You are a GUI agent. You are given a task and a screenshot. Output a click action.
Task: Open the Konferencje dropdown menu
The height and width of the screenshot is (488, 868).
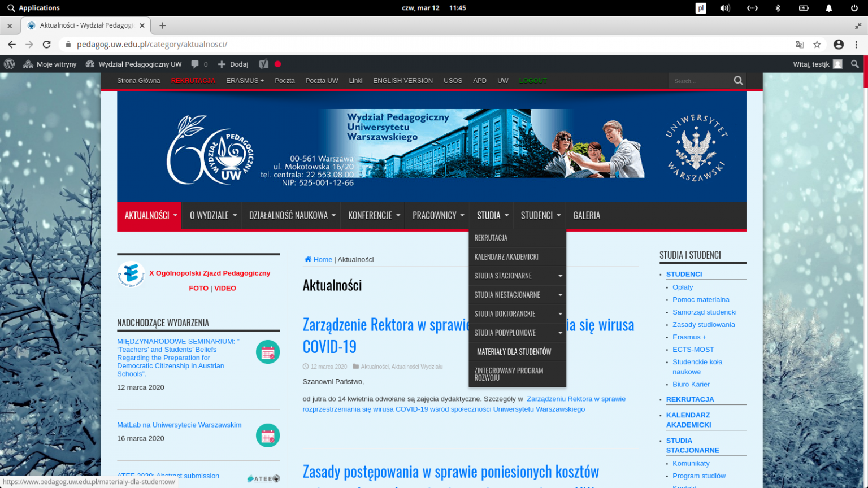373,215
